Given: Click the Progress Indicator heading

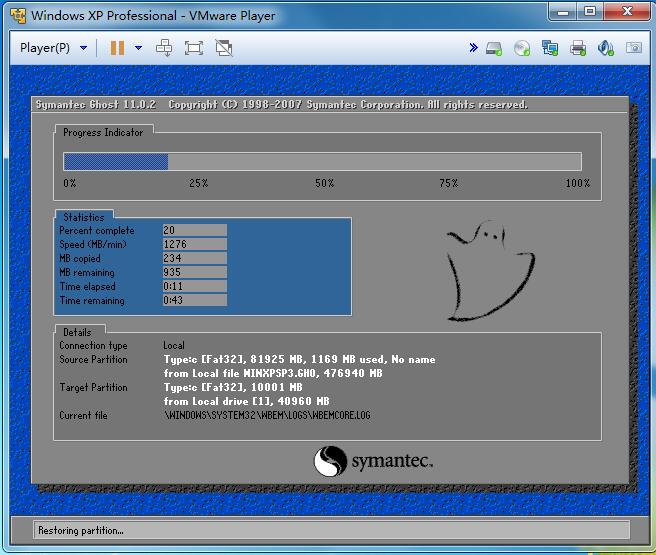Looking at the screenshot, I should tap(103, 132).
